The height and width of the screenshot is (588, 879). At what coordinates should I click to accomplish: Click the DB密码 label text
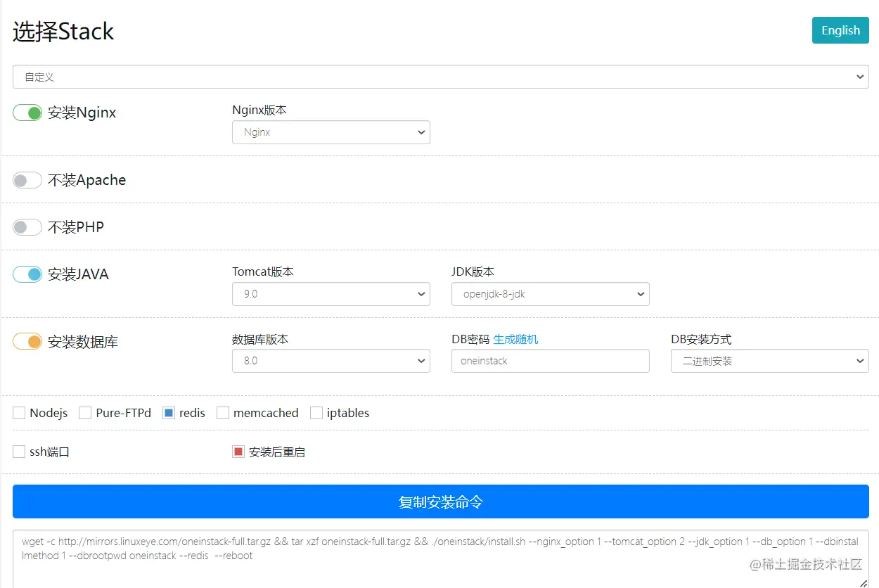[x=470, y=339]
